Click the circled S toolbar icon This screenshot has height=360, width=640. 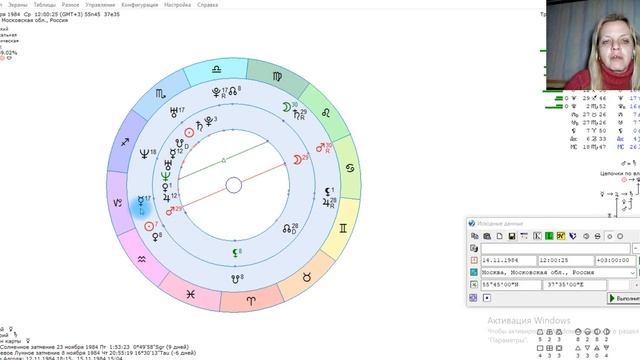click(598, 236)
